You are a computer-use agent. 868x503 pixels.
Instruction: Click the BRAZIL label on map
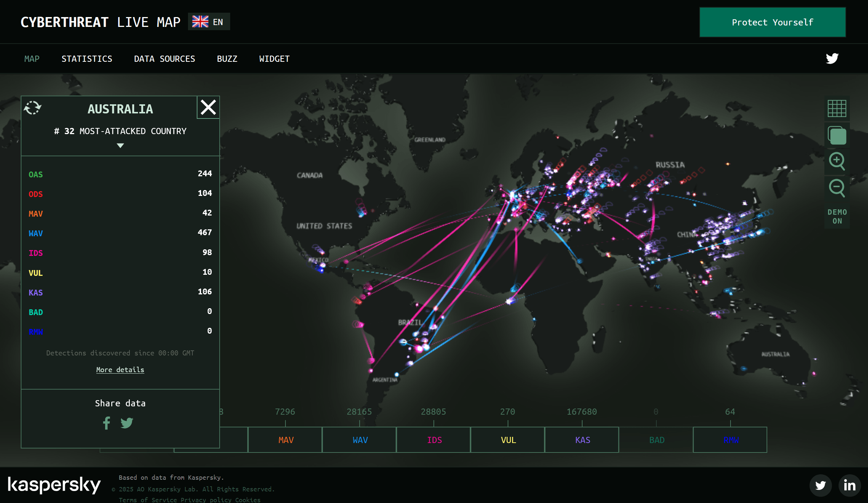point(410,322)
